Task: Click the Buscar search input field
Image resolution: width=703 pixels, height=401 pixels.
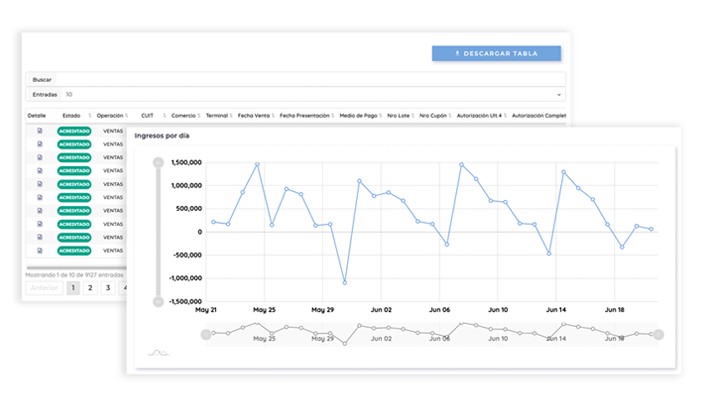Action: tap(310, 79)
